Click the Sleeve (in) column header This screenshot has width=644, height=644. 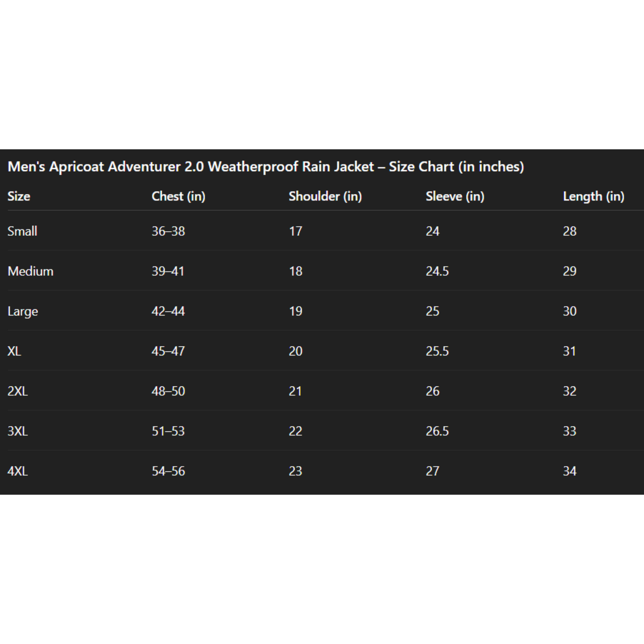pyautogui.click(x=455, y=197)
